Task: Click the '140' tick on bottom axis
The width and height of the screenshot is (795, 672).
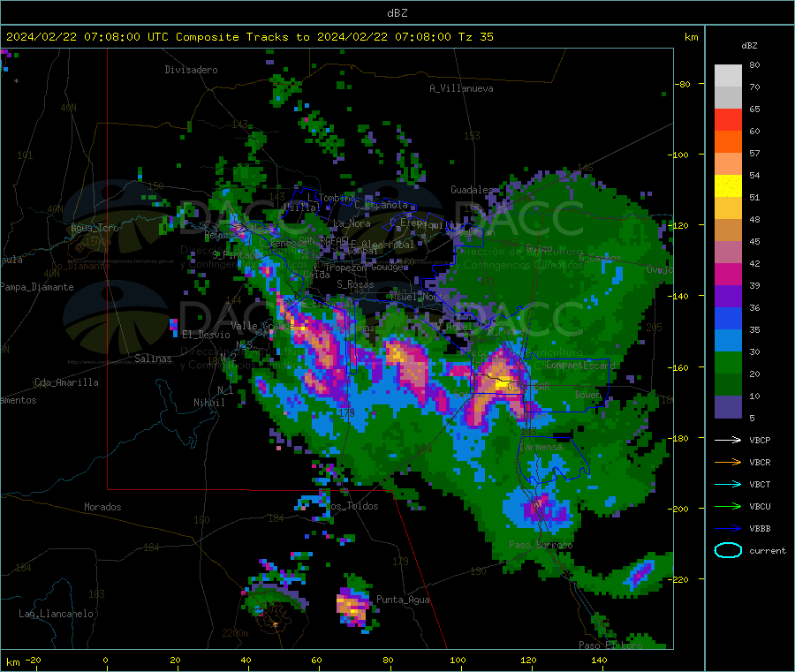Action: coord(599,660)
